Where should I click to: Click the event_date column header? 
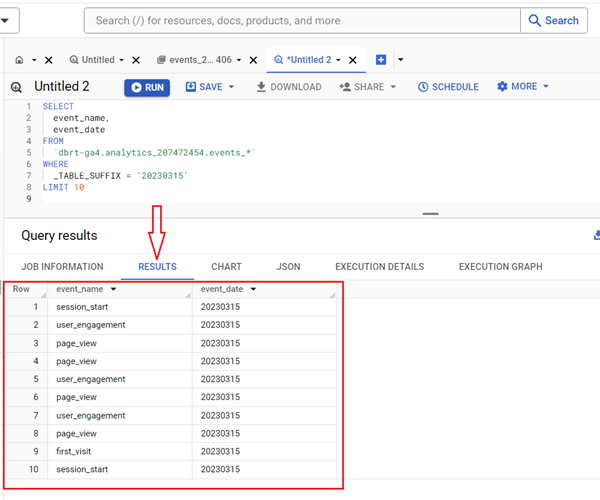tap(222, 289)
